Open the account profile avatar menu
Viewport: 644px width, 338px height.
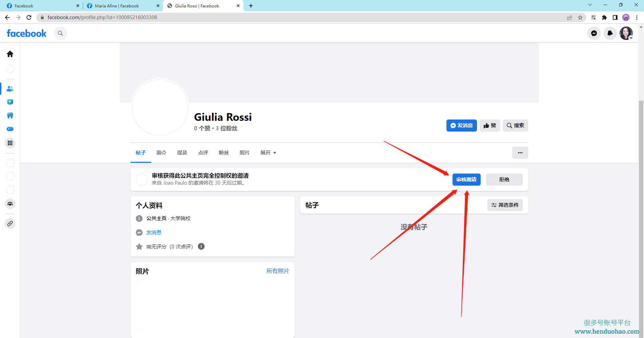click(x=626, y=33)
